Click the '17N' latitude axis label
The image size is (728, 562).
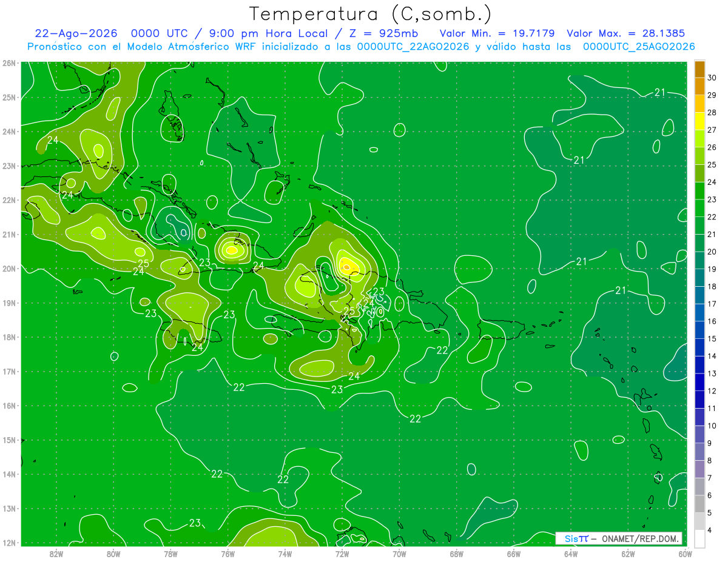9,371
